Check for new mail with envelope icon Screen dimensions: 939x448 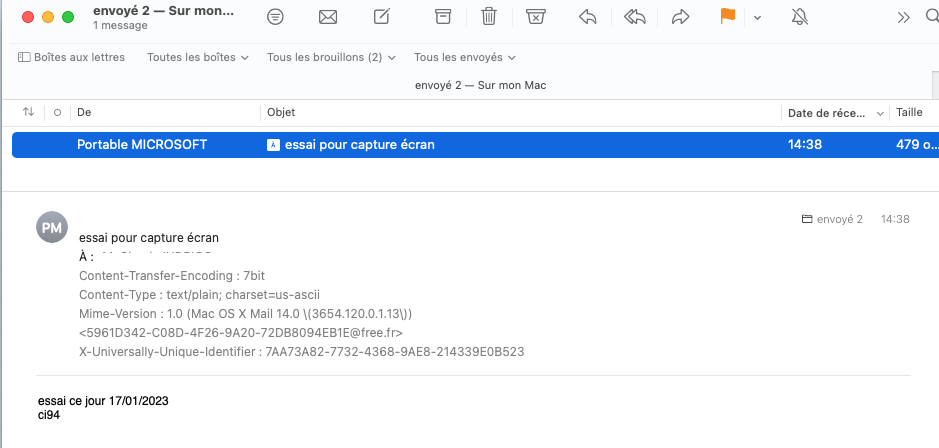(327, 17)
